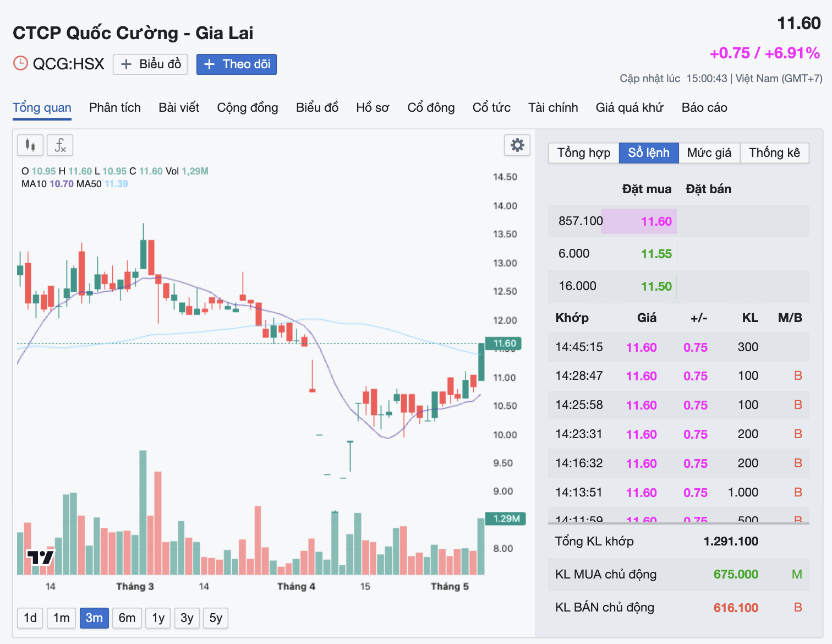Open the Tổng quan tab
The height and width of the screenshot is (644, 832).
[42, 108]
